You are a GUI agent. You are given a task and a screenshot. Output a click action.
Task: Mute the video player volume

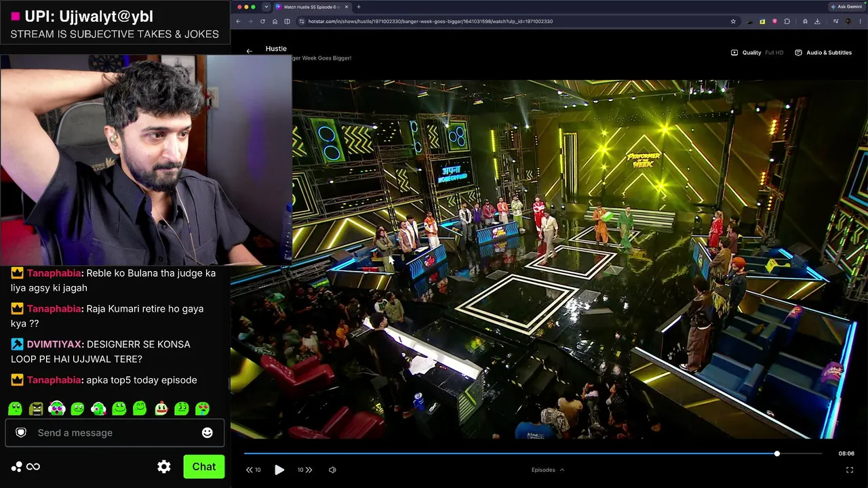(x=332, y=470)
